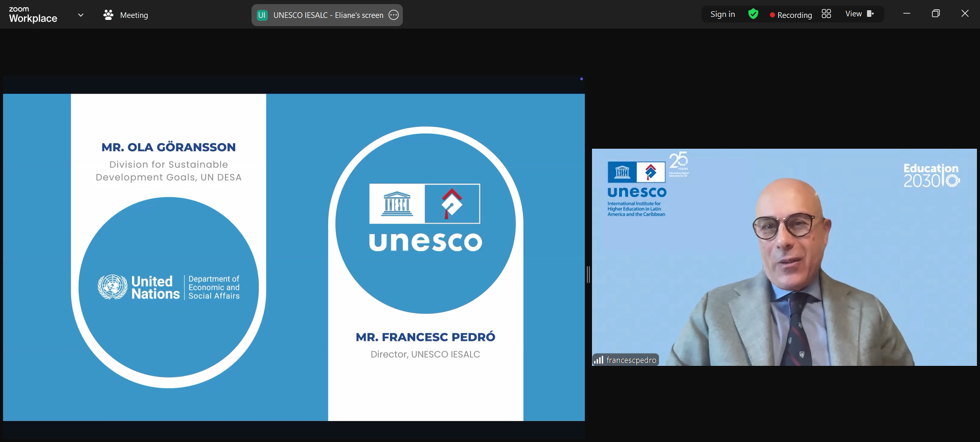Open the green encryption shield icon
Screen dimensions: 980x442
click(753, 14)
